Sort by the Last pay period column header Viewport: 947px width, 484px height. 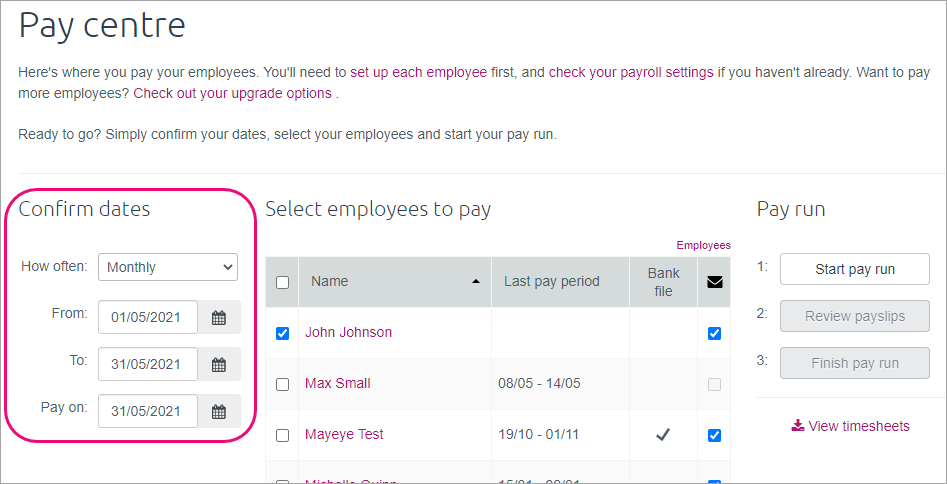[x=552, y=281]
